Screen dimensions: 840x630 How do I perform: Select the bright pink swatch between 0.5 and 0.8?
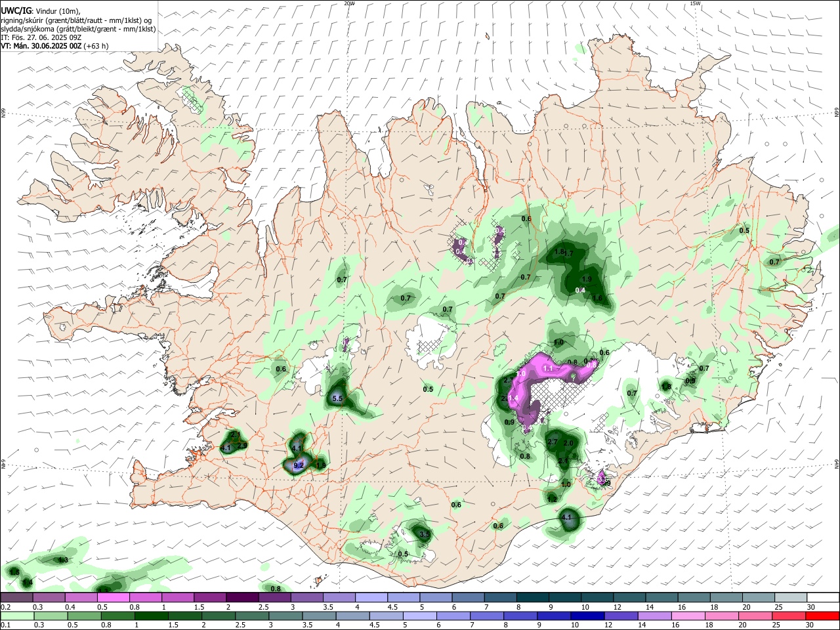point(114,597)
